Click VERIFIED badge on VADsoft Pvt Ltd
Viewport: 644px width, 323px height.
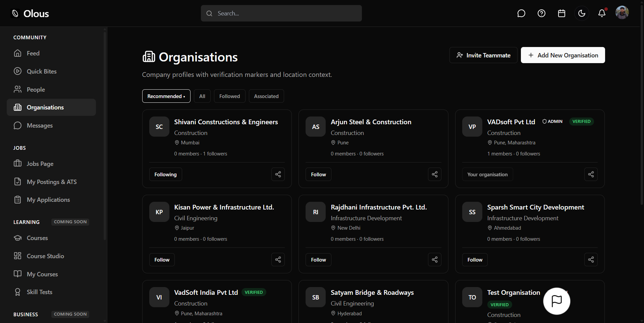582,122
